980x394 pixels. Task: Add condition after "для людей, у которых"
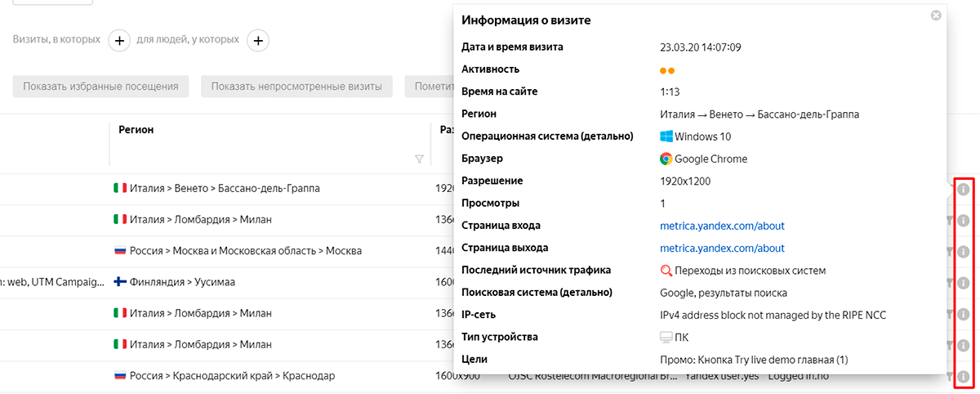tap(258, 40)
